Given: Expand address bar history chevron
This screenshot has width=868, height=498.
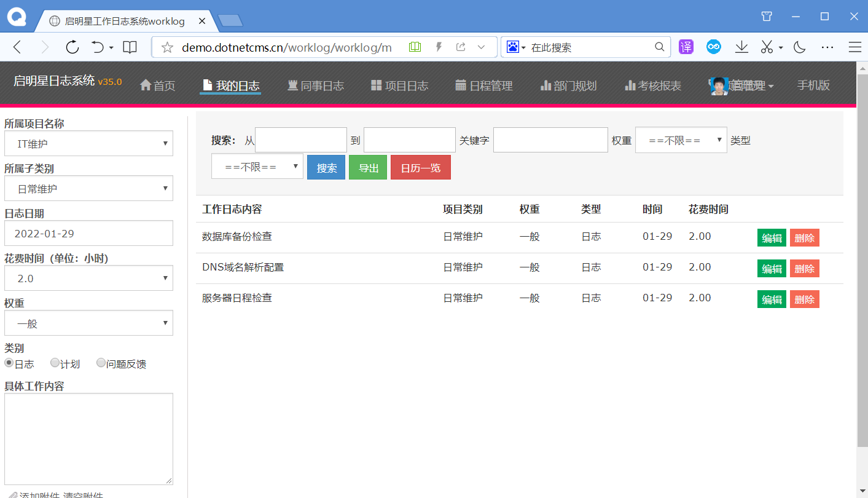Looking at the screenshot, I should [482, 47].
